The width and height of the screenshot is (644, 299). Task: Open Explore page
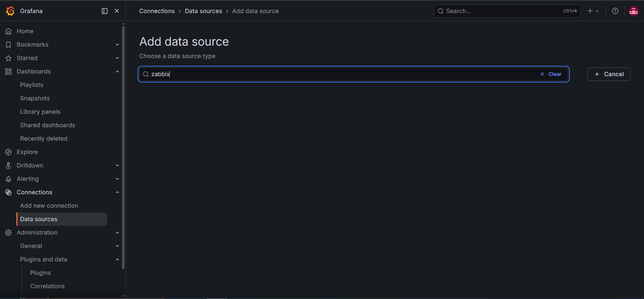click(x=27, y=152)
